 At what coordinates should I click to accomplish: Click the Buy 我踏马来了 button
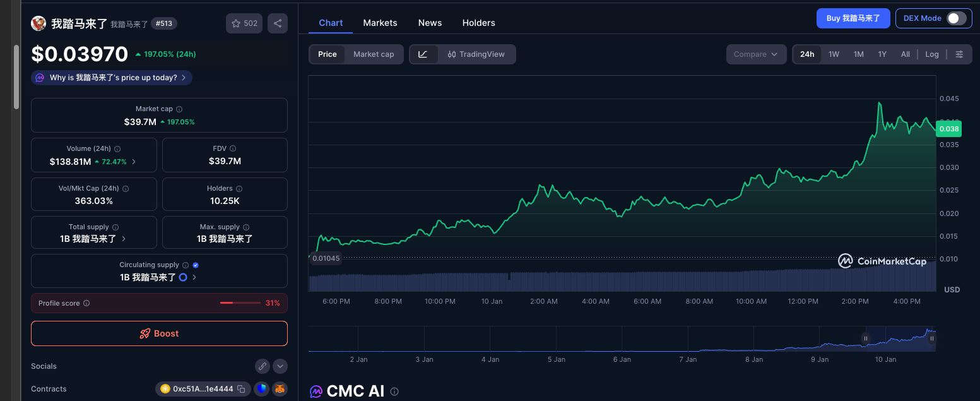tap(853, 18)
